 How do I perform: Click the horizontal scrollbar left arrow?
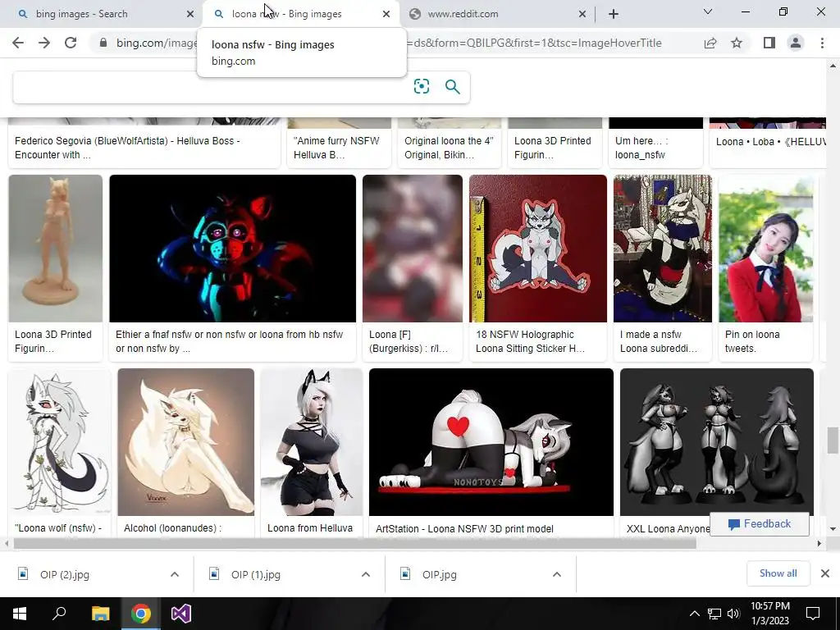tap(6, 544)
